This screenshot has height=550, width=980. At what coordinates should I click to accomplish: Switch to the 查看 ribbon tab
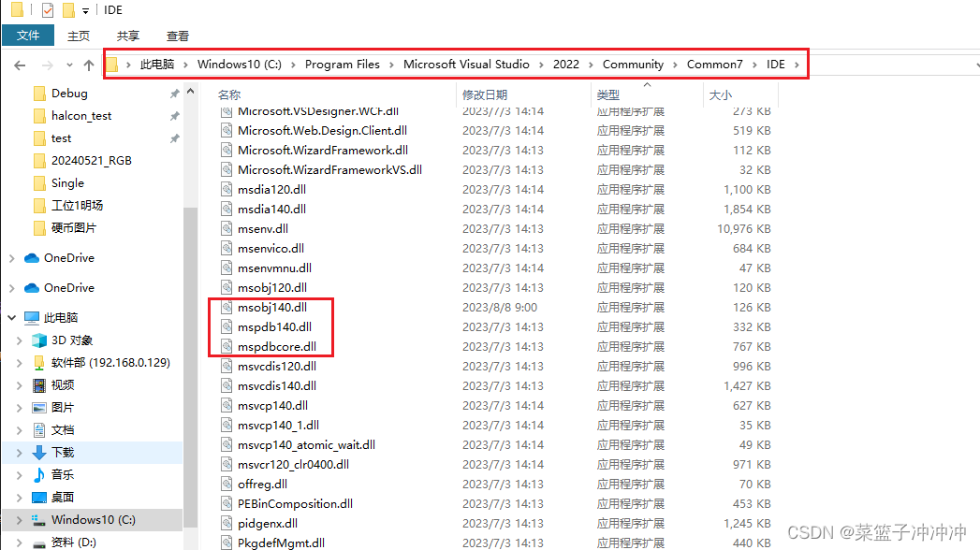[x=178, y=36]
